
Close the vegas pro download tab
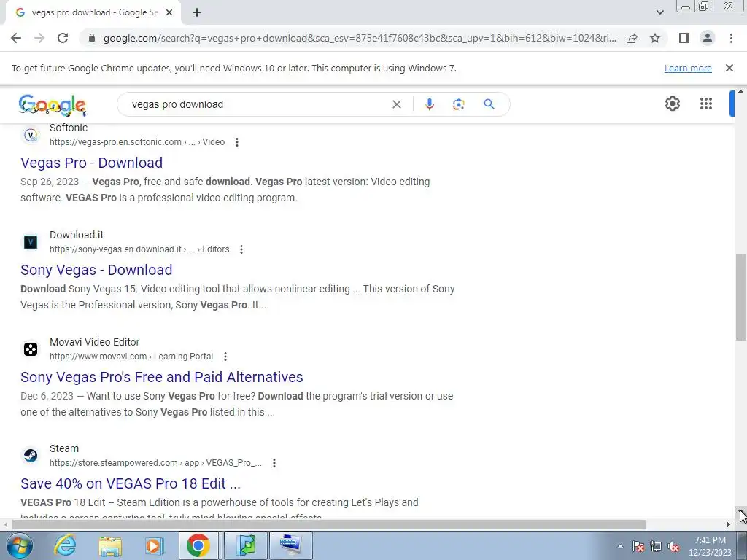[x=169, y=12]
